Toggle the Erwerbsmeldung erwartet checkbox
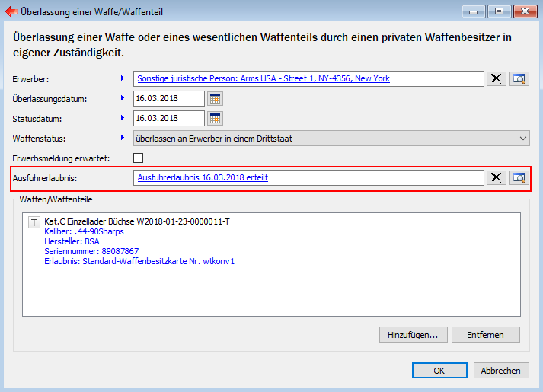Screen dimensions: 543x392 click(x=139, y=158)
